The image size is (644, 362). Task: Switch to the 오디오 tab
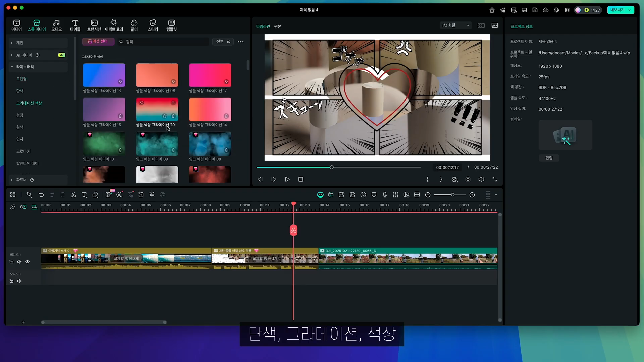[56, 25]
